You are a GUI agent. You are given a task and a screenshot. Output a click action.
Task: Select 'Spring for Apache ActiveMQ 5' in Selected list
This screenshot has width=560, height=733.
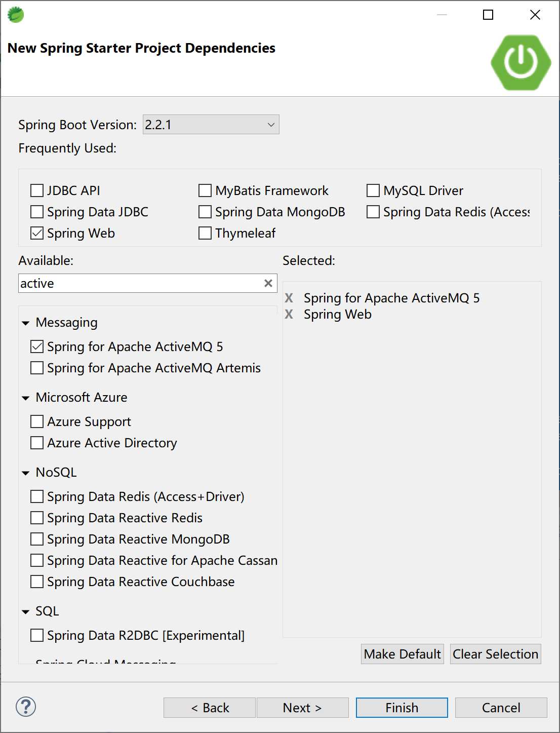tap(391, 298)
